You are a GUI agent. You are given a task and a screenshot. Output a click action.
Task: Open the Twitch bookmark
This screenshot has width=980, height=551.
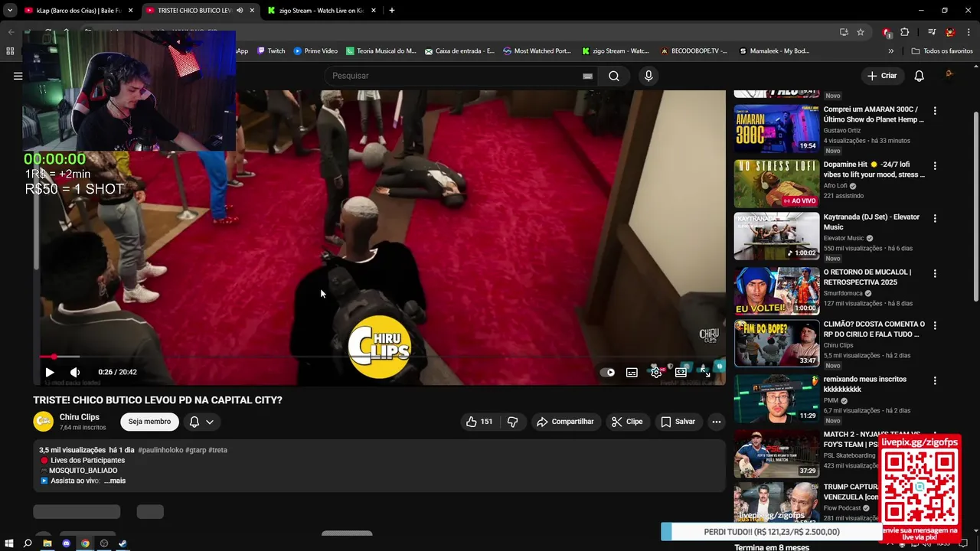tap(271, 51)
